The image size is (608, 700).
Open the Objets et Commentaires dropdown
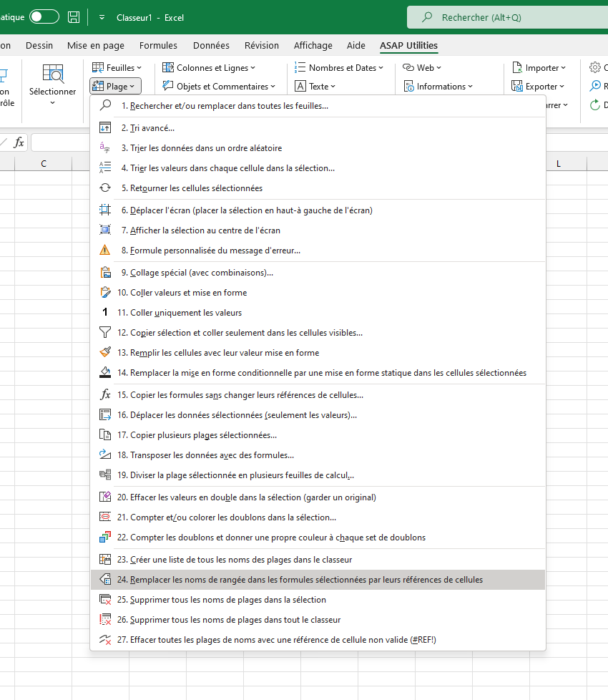pos(219,86)
